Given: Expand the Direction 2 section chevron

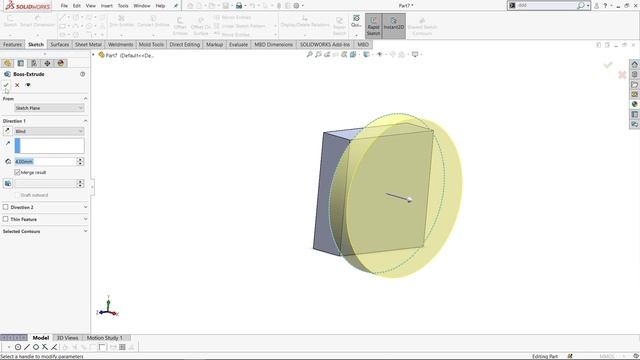Looking at the screenshot, I should (x=85, y=207).
